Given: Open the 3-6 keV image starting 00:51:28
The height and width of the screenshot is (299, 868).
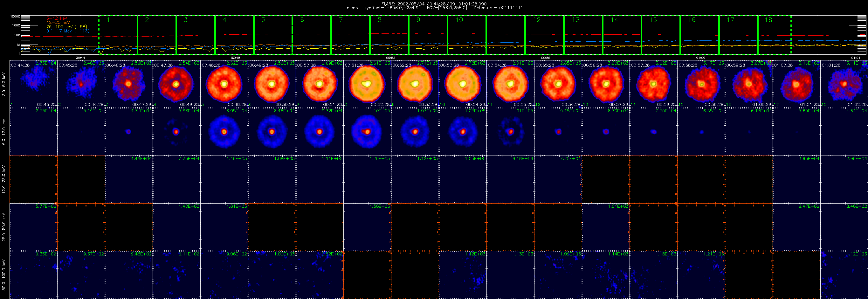Looking at the screenshot, I should [x=367, y=84].
